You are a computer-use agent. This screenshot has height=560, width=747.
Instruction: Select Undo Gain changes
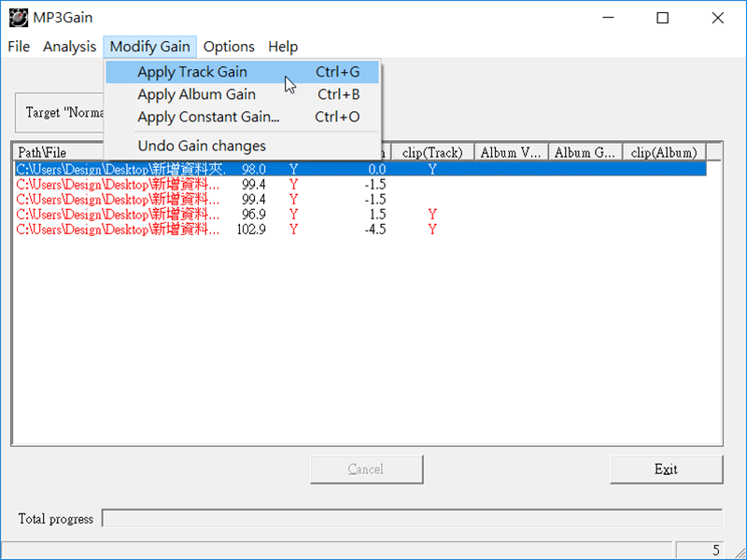pyautogui.click(x=242, y=146)
